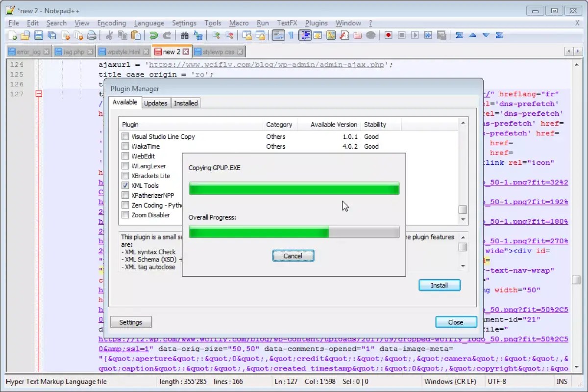This screenshot has height=392, width=588.
Task: Click the plugin list scrollbar down arrow
Action: (x=463, y=219)
